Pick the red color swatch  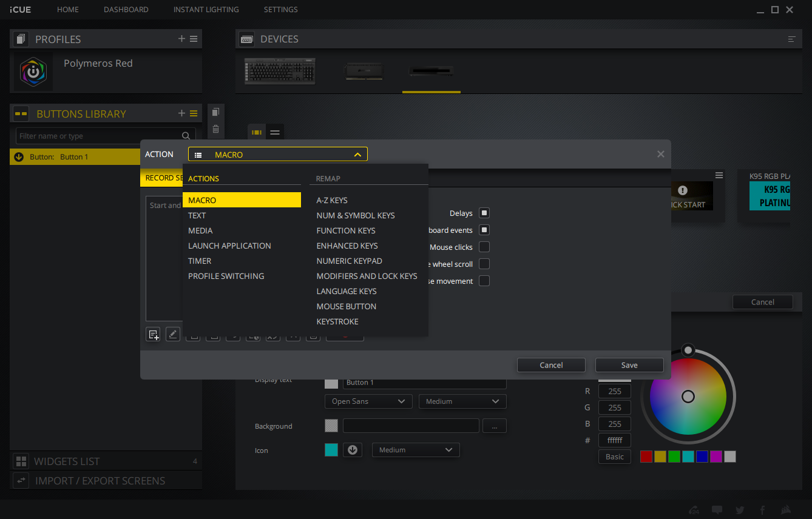[646, 457]
